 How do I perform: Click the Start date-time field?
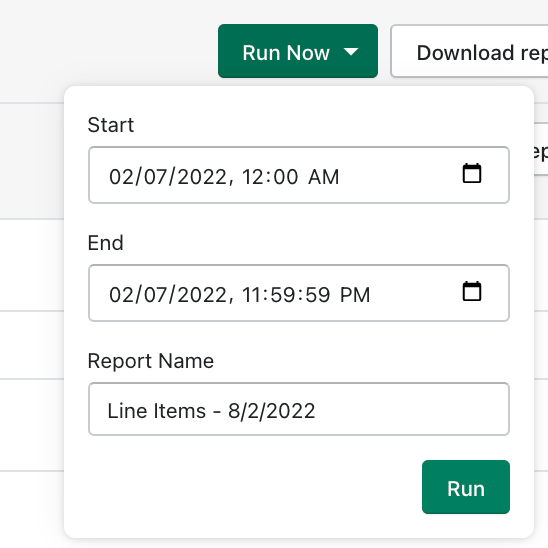tap(299, 175)
